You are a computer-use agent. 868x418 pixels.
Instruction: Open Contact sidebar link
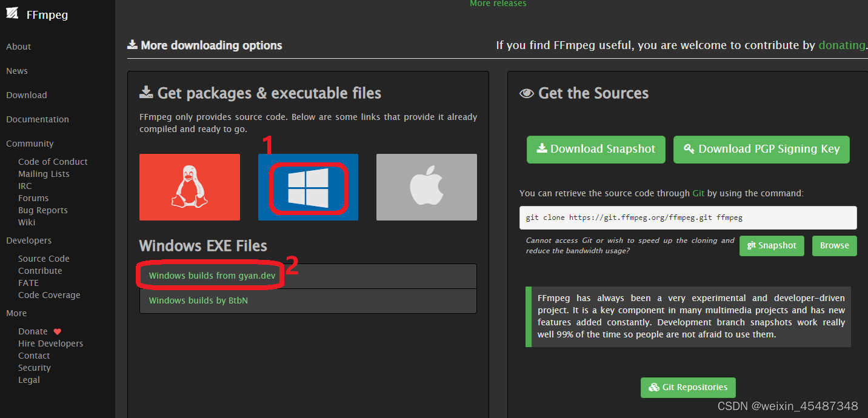[x=34, y=356]
